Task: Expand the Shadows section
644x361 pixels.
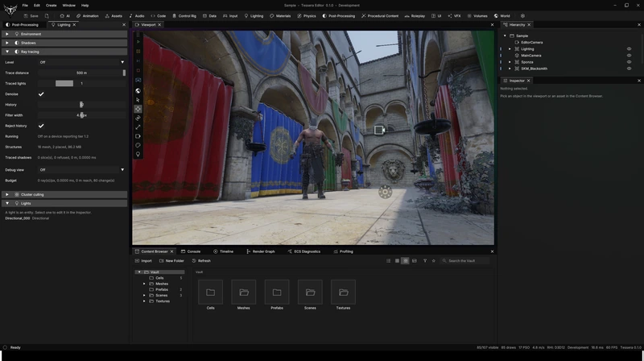Action: click(x=64, y=43)
